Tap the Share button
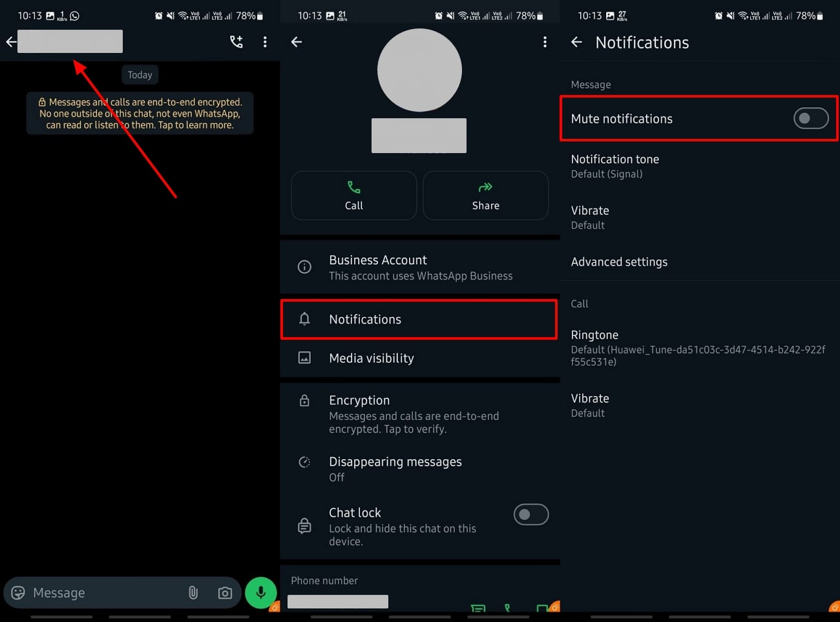Screen dimensions: 840x622 click(x=486, y=196)
